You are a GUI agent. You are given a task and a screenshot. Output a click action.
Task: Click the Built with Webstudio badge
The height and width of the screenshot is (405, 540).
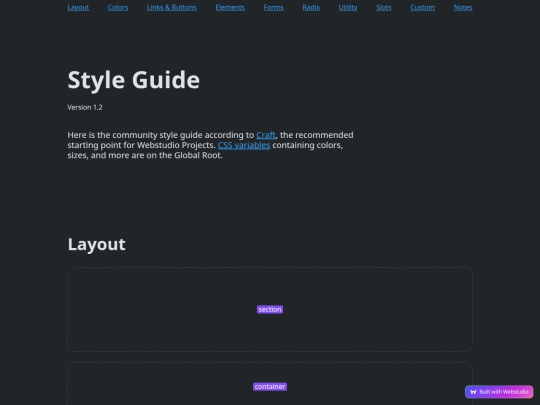pyautogui.click(x=499, y=392)
